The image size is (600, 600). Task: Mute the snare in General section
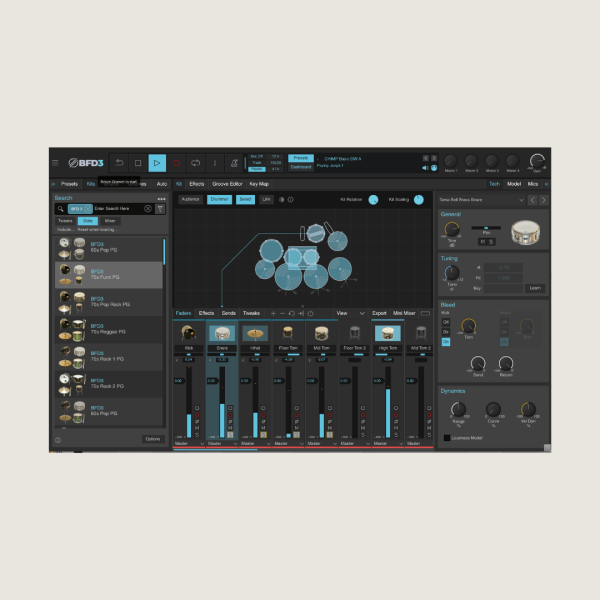point(483,242)
